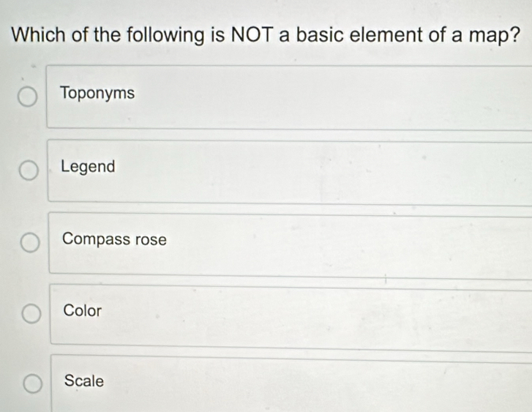Viewport: 532px width, 412px height.
Task: Pick the Color radio button
Action: 31,315
